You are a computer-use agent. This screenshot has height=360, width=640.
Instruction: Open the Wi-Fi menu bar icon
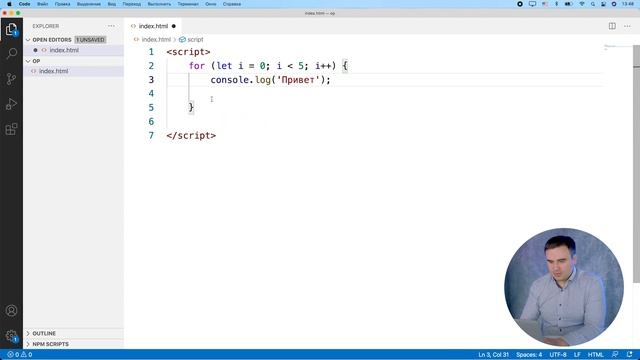tap(582, 4)
